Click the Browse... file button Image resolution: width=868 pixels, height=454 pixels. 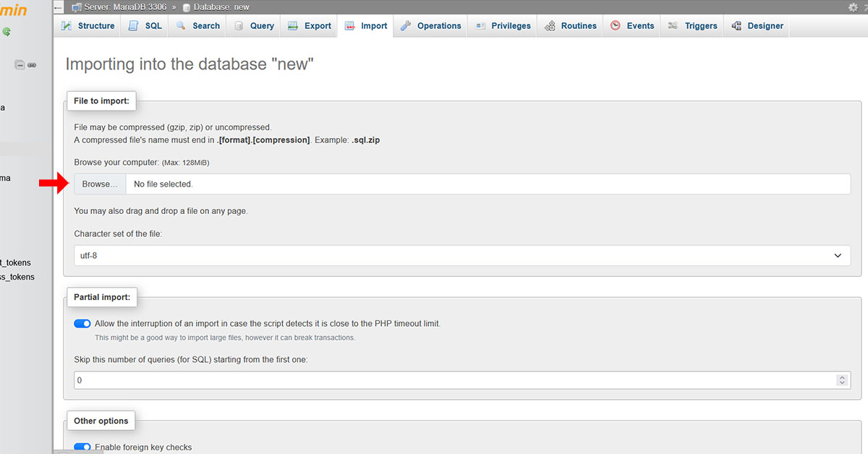100,184
